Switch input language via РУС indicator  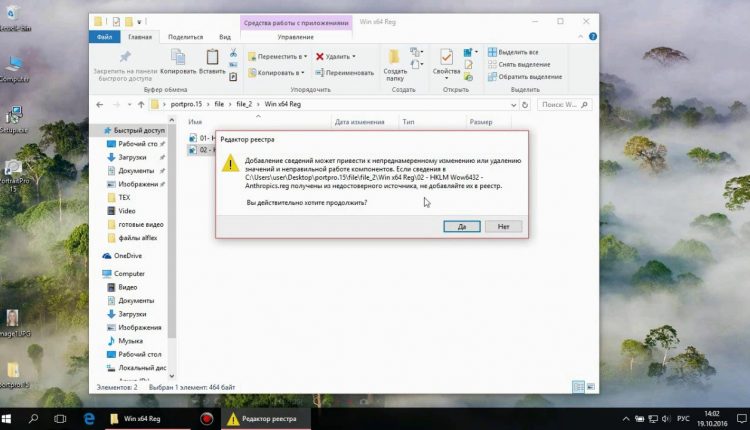[683, 419]
